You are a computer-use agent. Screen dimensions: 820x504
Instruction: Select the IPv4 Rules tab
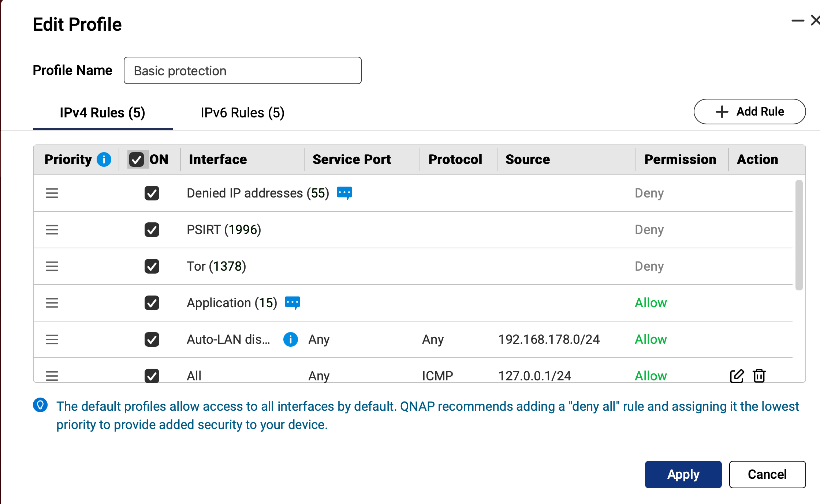tap(102, 113)
